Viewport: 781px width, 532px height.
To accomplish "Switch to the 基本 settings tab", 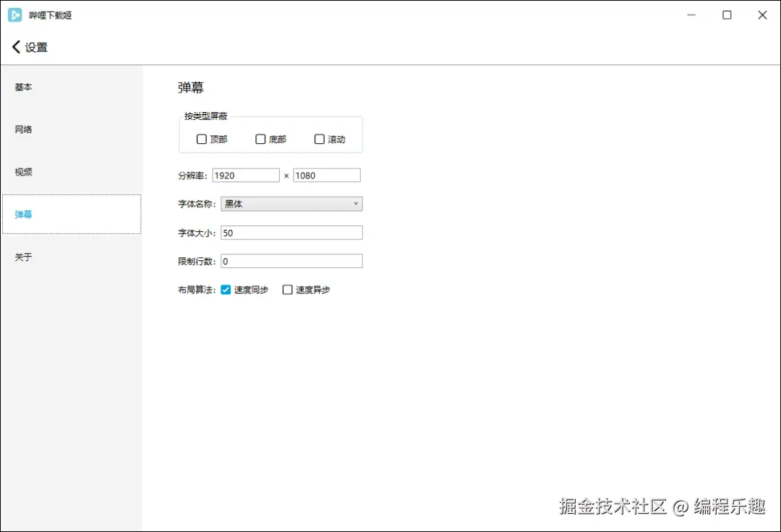I will click(x=22, y=87).
